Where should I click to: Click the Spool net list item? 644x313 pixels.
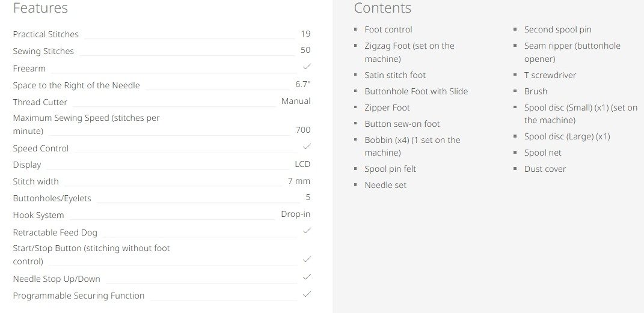pos(542,153)
